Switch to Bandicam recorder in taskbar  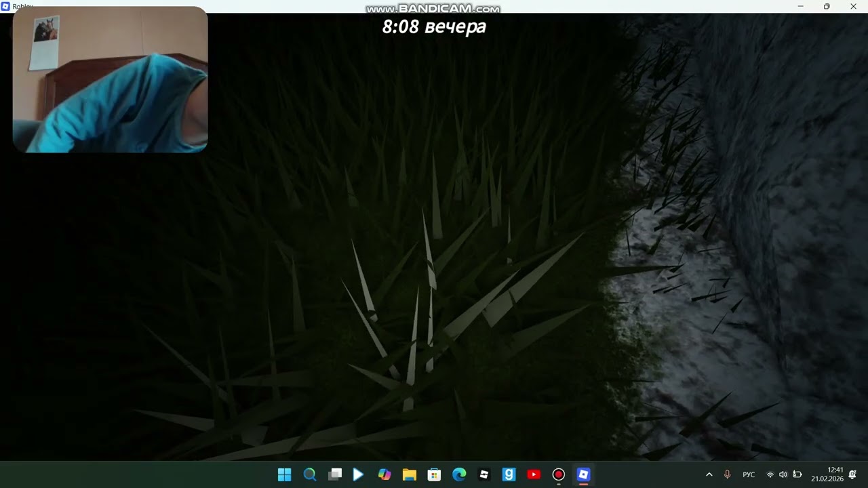[559, 474]
